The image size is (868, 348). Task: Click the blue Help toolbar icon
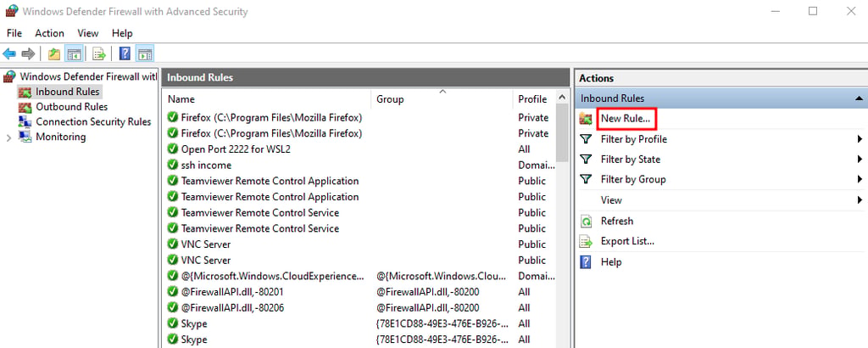click(x=125, y=53)
